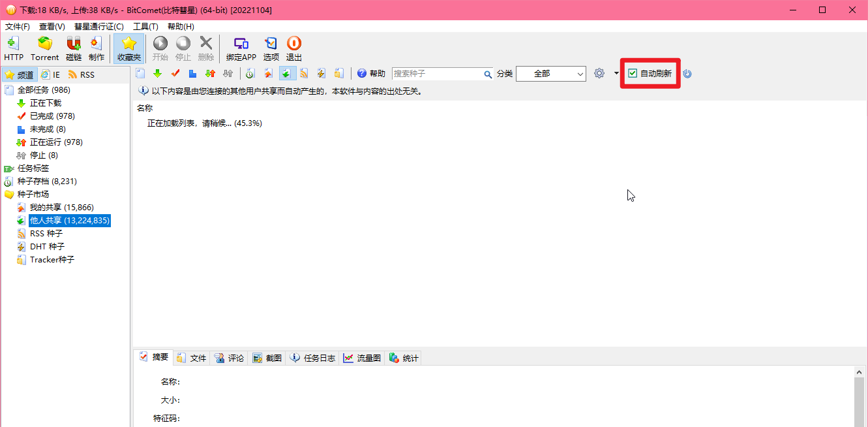Select RSS 种子 in tree
Image resolution: width=868 pixels, height=427 pixels.
tap(46, 234)
